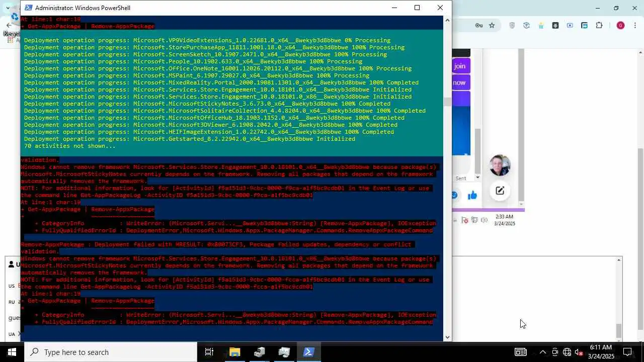
Task: Click the 'Microsoft.MicrosoftStickyNotes' progress line
Action: coord(207,104)
